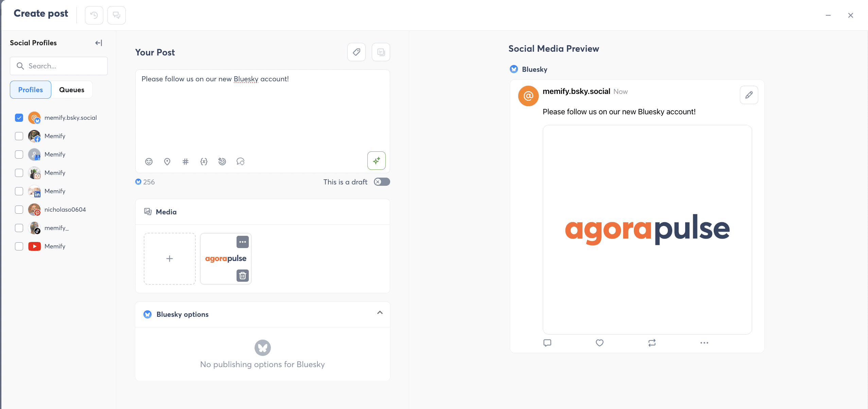Click the memify.bsky.social preview handle
The width and height of the screenshot is (868, 409).
576,91
